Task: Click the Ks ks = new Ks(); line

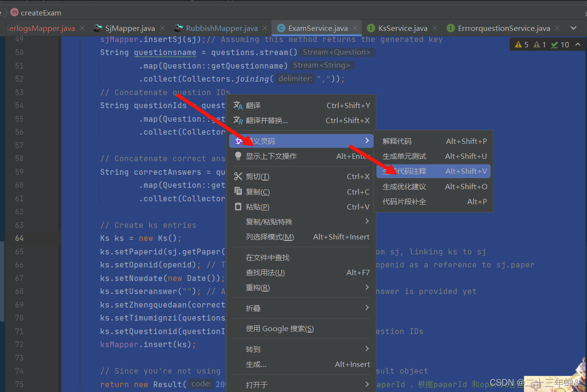Action: [141, 238]
